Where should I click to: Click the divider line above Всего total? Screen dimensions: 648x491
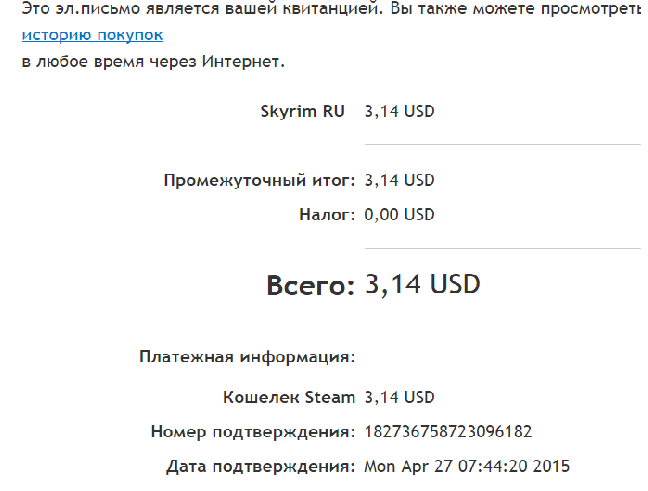503,249
